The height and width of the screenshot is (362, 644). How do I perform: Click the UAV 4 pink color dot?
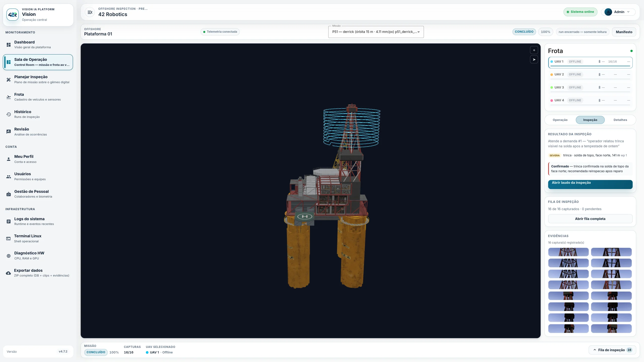click(x=552, y=101)
